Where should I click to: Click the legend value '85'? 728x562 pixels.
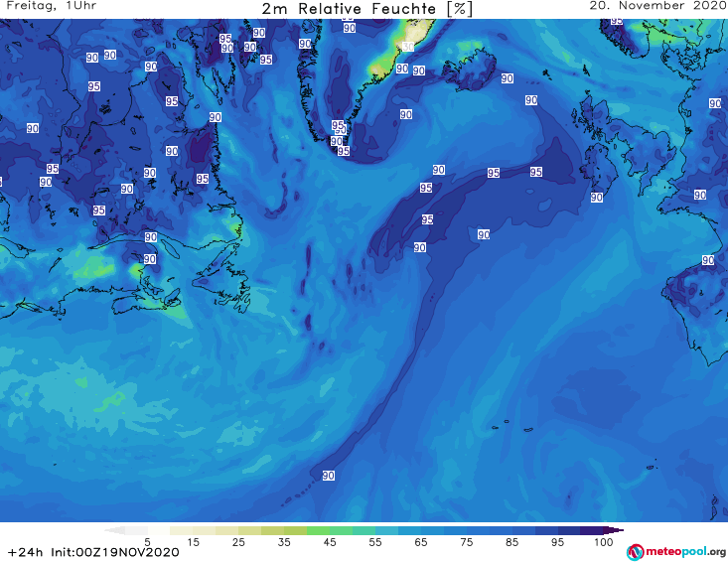pos(512,542)
